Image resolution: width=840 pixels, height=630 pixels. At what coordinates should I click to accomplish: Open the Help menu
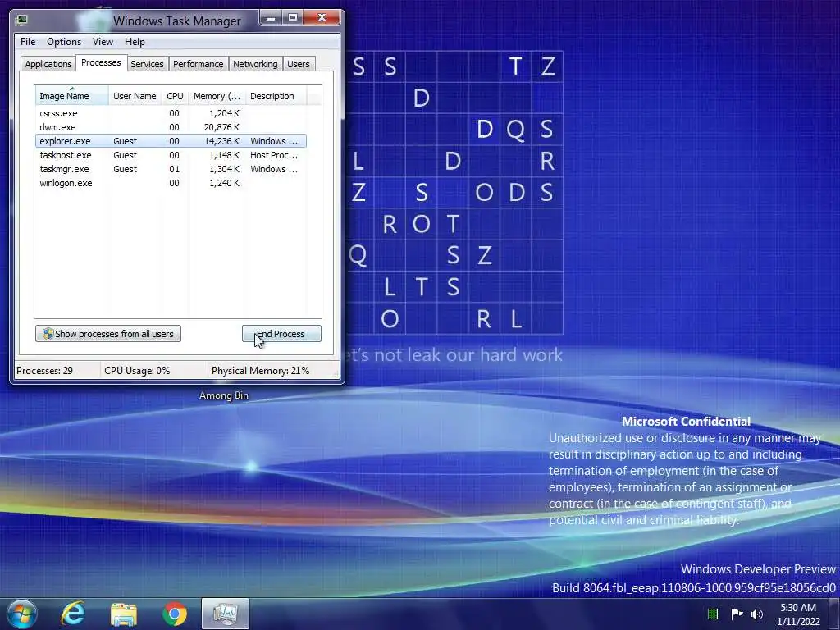pos(135,42)
